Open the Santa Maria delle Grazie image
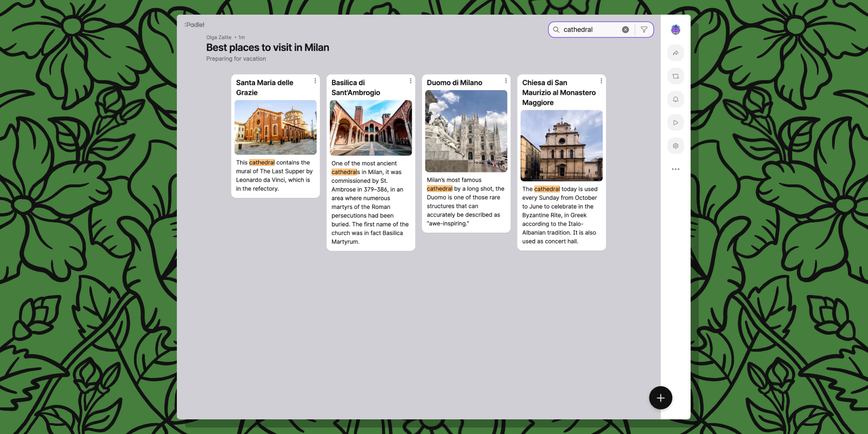The height and width of the screenshot is (434, 868). click(276, 127)
